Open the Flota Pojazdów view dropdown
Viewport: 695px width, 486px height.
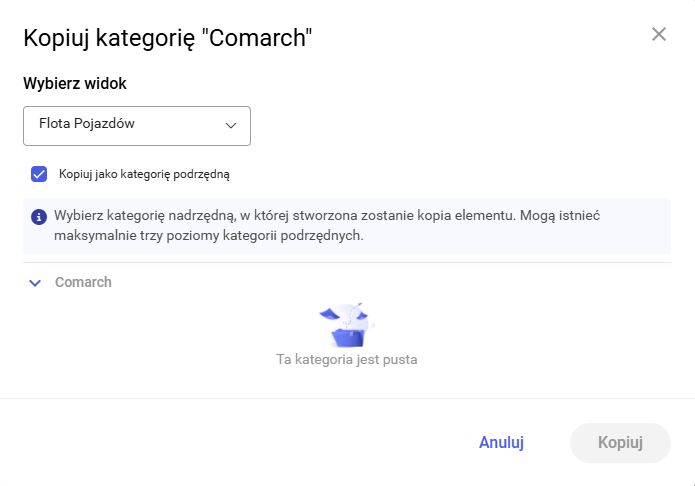point(137,126)
